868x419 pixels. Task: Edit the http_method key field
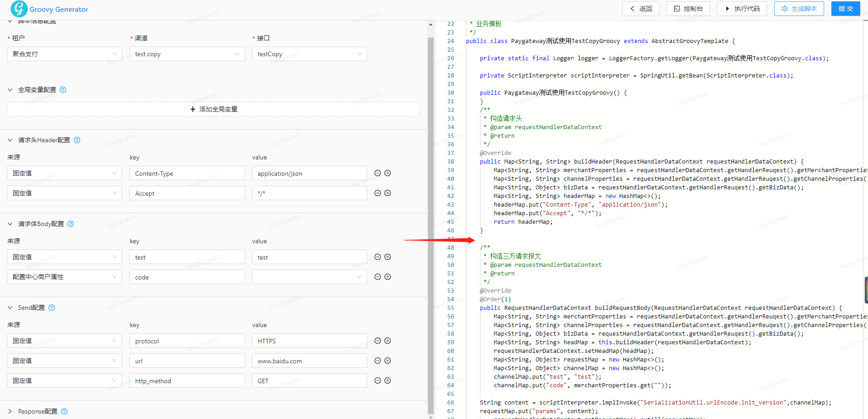click(x=187, y=380)
